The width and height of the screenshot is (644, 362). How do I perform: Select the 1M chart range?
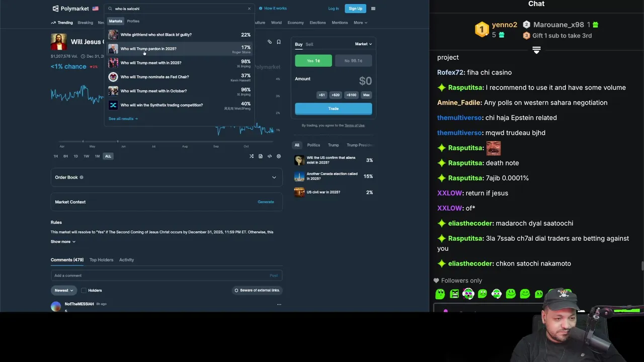tap(97, 156)
